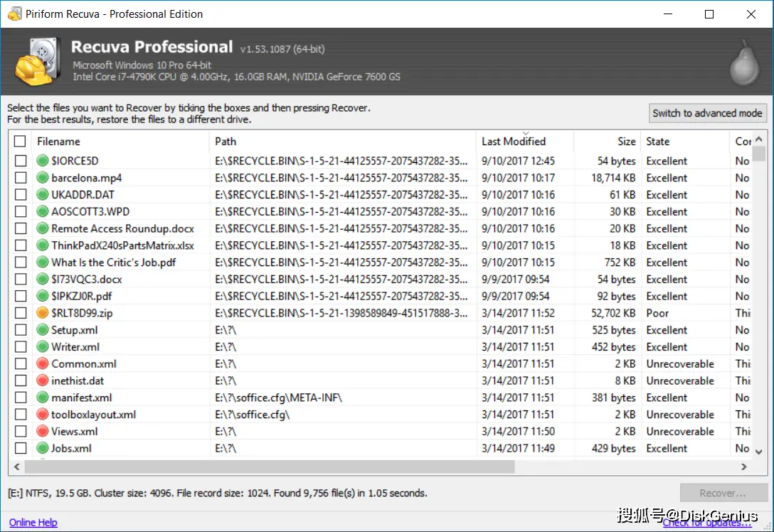Tick the select-all checkbox in the Filename header

[20, 142]
